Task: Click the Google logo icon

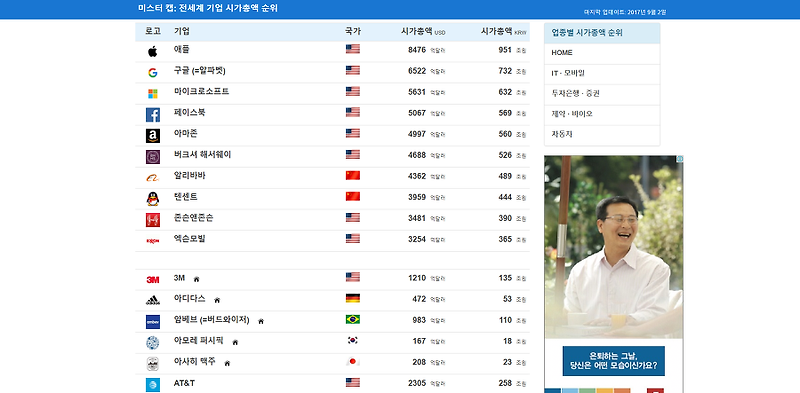Action: (153, 72)
